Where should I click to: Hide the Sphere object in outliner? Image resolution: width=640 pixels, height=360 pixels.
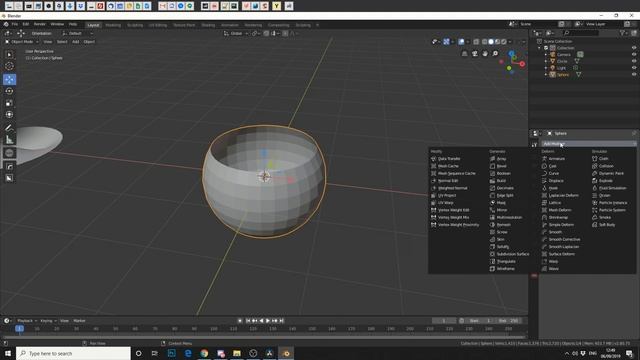tap(634, 74)
